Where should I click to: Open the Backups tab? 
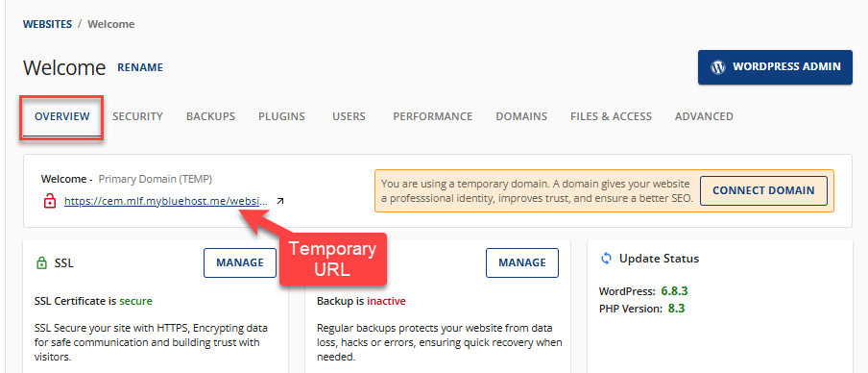[x=210, y=117]
